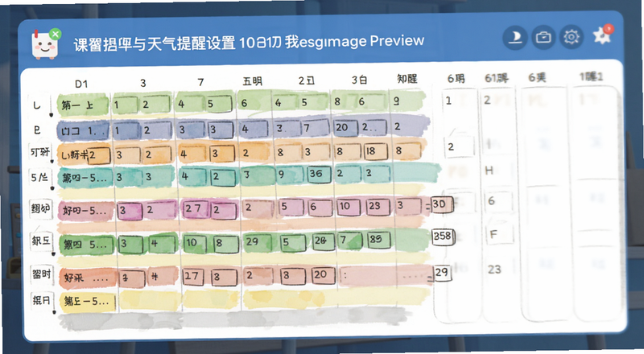Select the 6明 column header
The width and height of the screenshot is (644, 354).
(456, 78)
